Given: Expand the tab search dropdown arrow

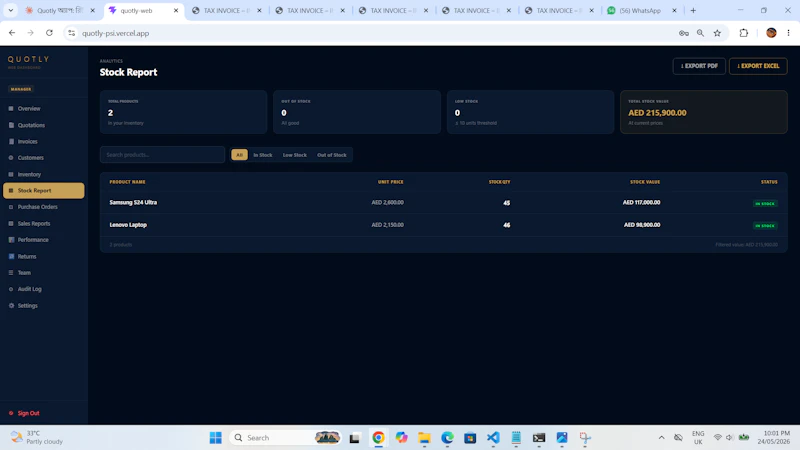Looking at the screenshot, I should (10, 10).
